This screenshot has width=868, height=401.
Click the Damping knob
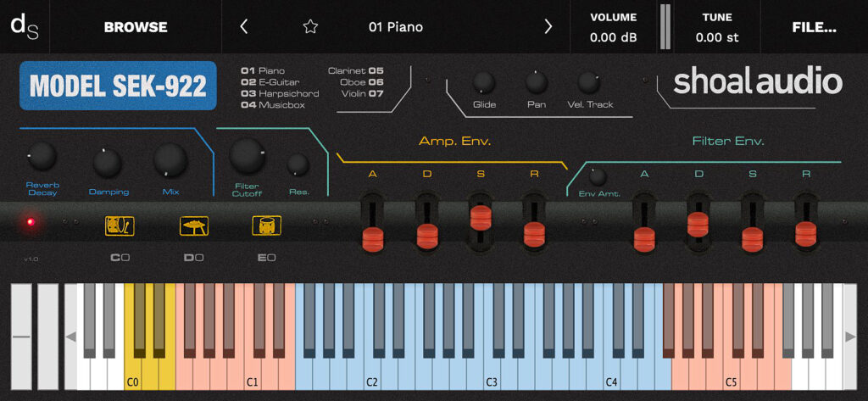click(x=108, y=162)
